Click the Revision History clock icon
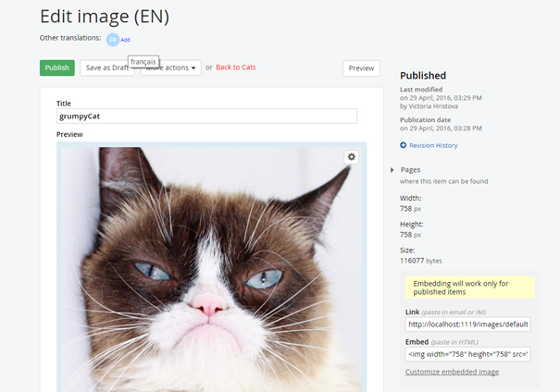The width and height of the screenshot is (560, 392). (404, 145)
